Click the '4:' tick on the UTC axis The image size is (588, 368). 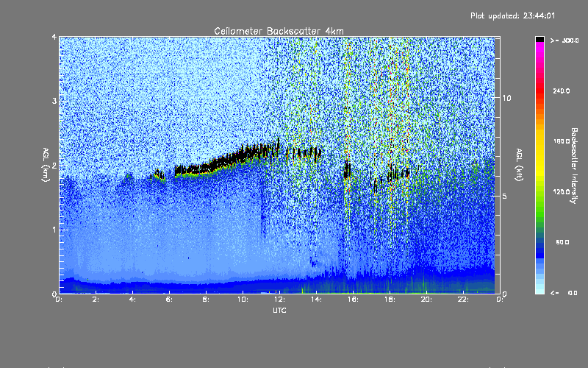tap(133, 300)
